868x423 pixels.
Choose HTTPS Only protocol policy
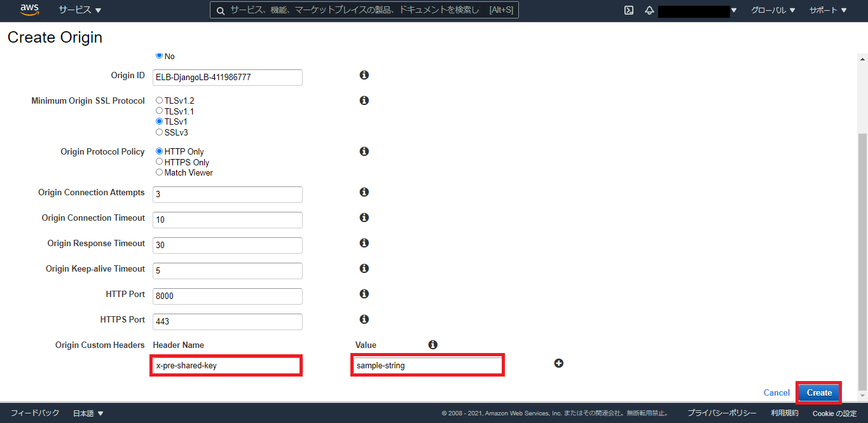(x=160, y=162)
